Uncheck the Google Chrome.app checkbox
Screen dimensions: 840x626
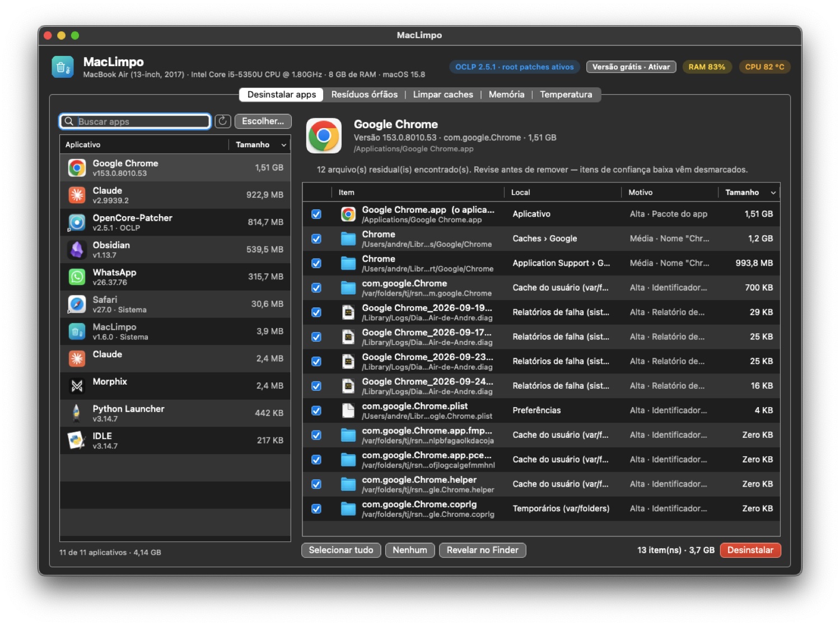click(316, 214)
